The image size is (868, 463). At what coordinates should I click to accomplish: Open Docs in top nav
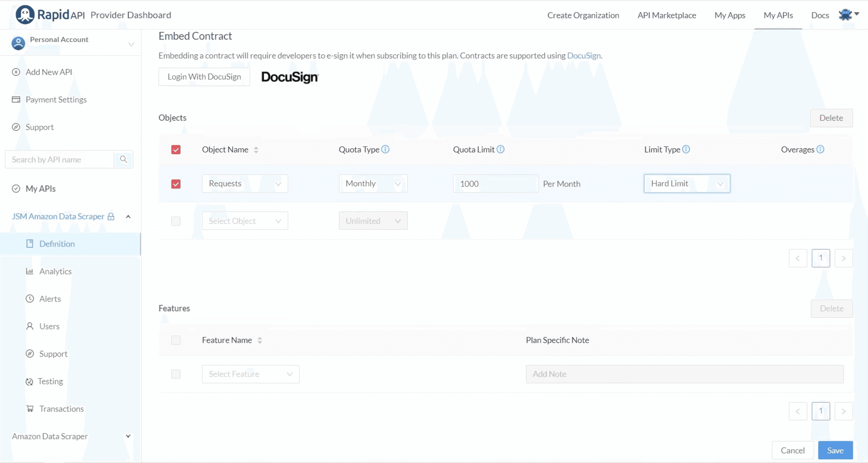pos(820,15)
